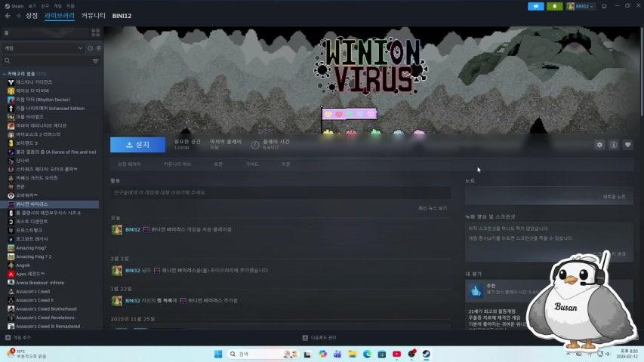Open the weather widget on taskbar
Image resolution: width=644 pixels, height=362 pixels.
[26, 354]
